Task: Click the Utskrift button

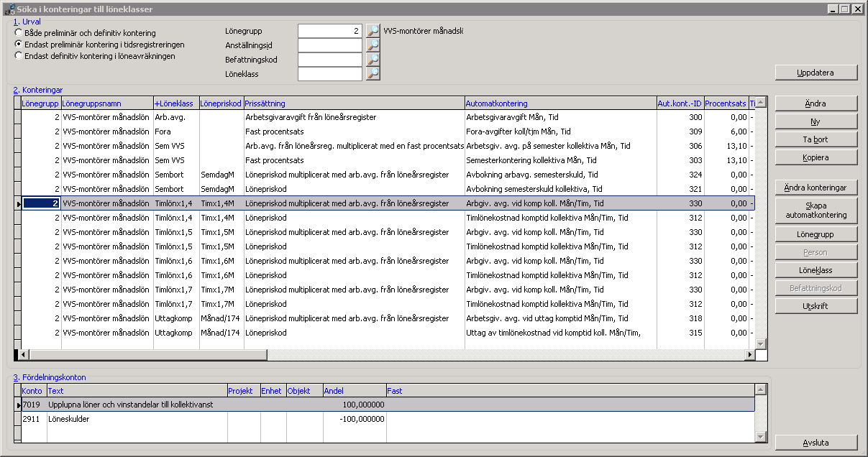Action: coord(816,306)
